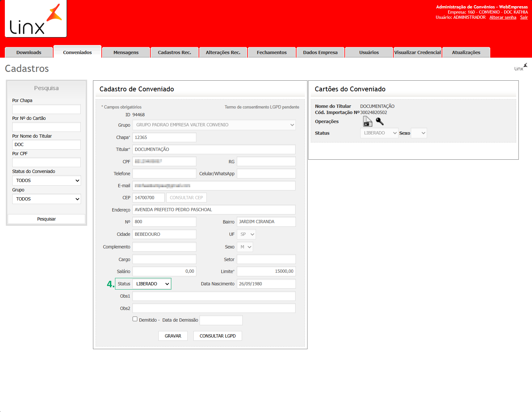This screenshot has height=412, width=532.
Task: Click the Setor input field
Action: [x=266, y=259]
